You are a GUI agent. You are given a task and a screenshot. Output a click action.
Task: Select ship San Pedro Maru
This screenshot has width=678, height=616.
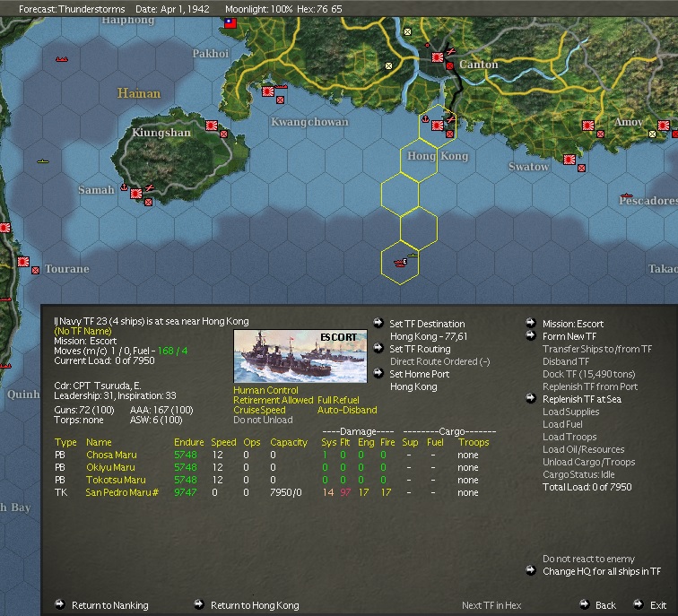tap(122, 492)
